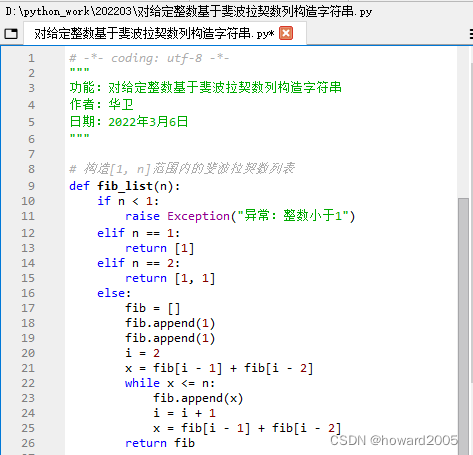The image size is (473, 455).
Task: Click the '日期：2022年3月6日' docstring line
Action: pos(129,122)
